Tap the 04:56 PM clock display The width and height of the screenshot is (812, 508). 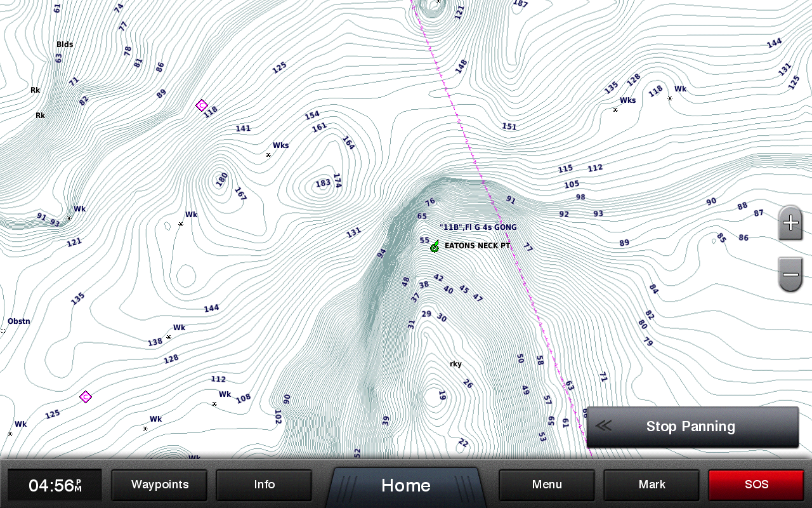(55, 486)
